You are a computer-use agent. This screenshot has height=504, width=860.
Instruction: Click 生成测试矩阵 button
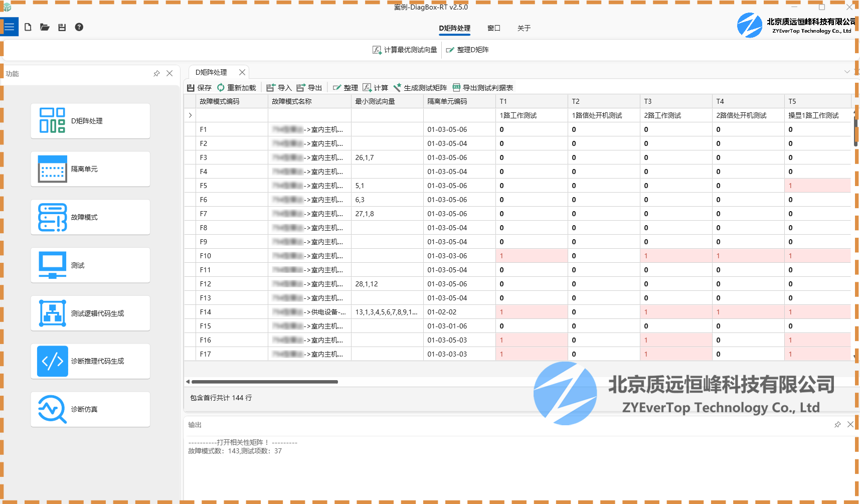420,88
